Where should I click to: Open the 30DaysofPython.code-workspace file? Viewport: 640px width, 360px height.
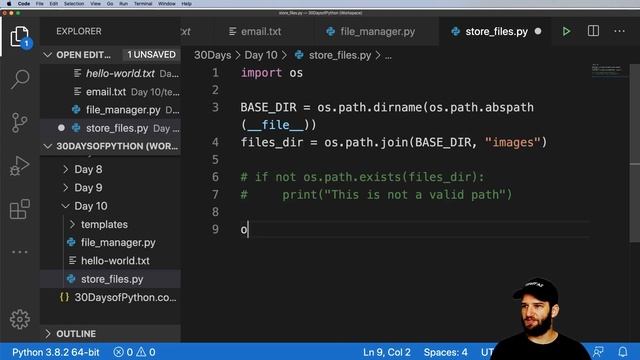[x=110, y=297]
